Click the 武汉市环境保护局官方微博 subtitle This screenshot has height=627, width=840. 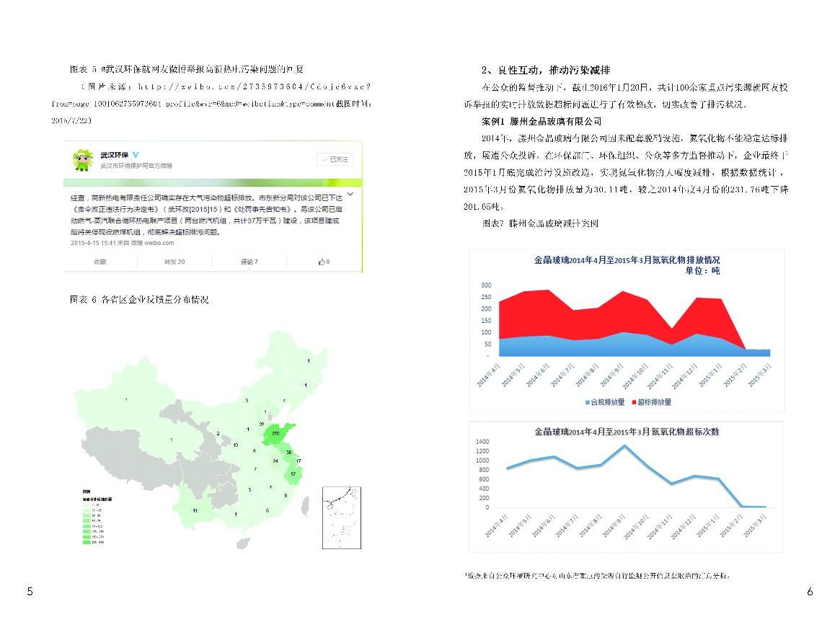136,166
